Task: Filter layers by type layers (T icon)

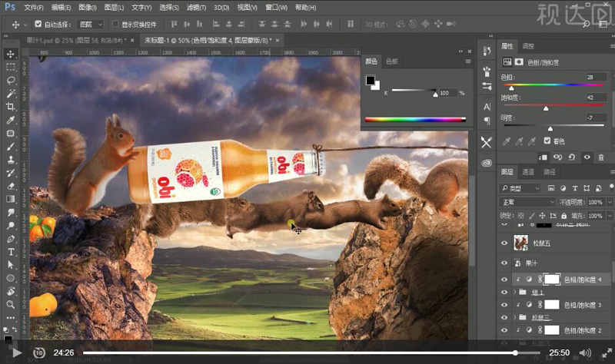Action: click(574, 188)
